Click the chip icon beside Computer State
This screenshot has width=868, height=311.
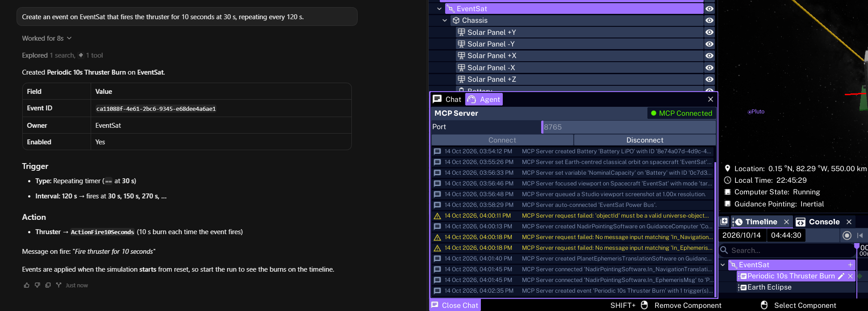[727, 192]
